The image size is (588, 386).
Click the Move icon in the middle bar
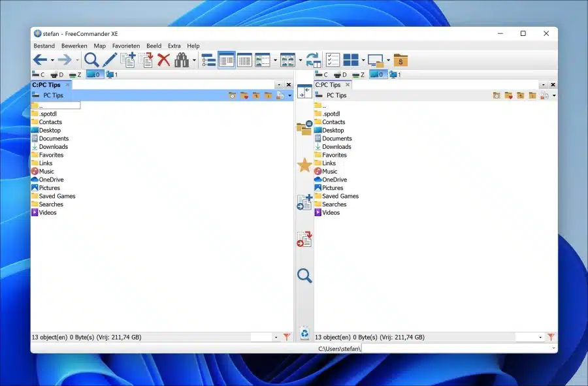click(x=304, y=239)
